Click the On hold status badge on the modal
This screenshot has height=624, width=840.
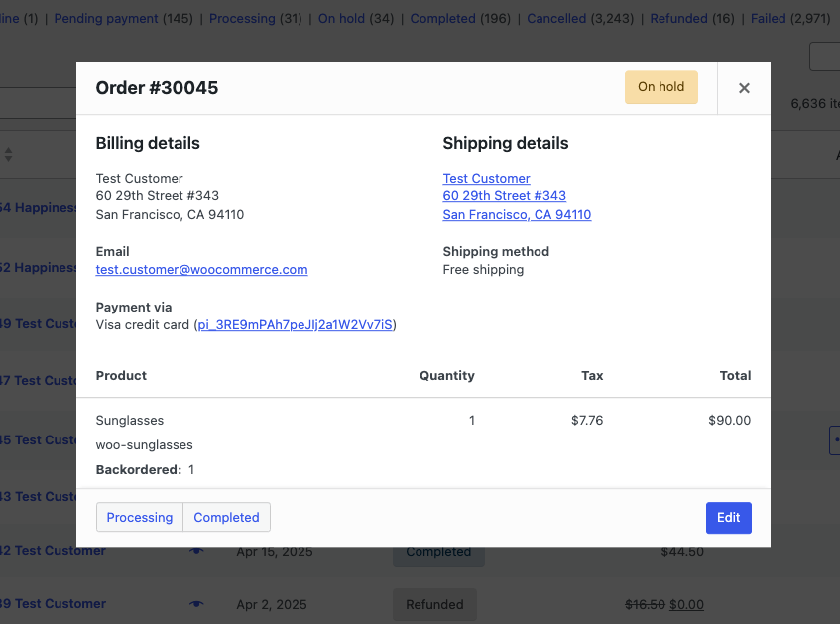point(660,87)
